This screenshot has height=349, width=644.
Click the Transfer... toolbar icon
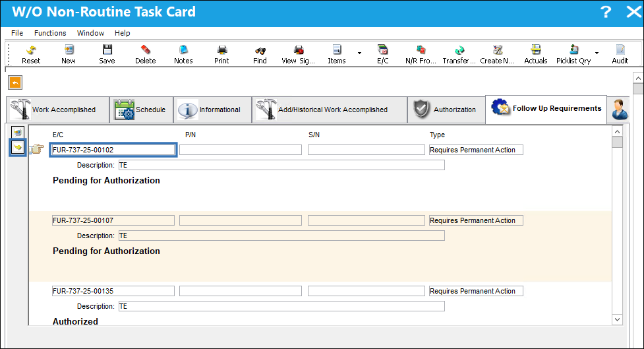point(459,55)
